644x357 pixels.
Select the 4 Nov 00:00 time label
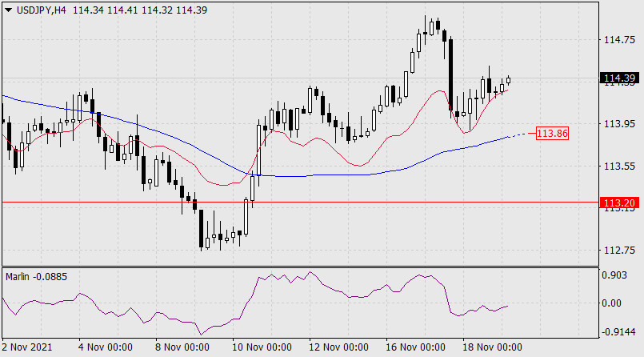click(x=105, y=347)
